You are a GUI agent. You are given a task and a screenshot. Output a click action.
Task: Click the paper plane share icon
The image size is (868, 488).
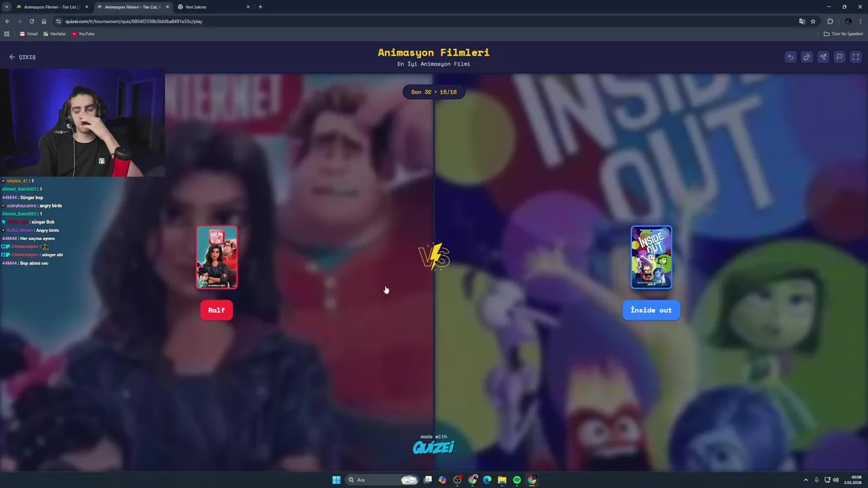[x=823, y=57]
